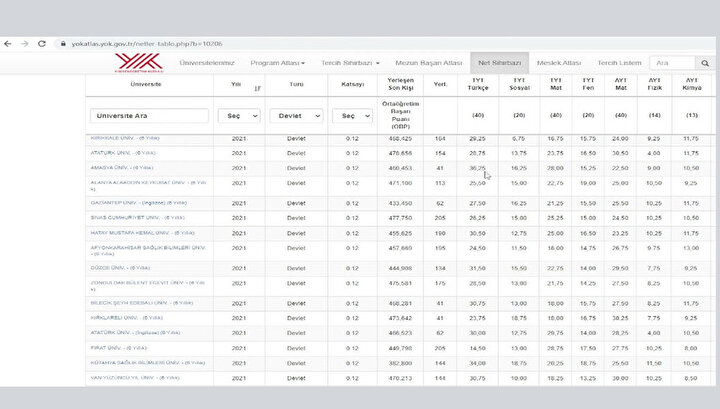Click the AYT Kimya column header

(692, 84)
